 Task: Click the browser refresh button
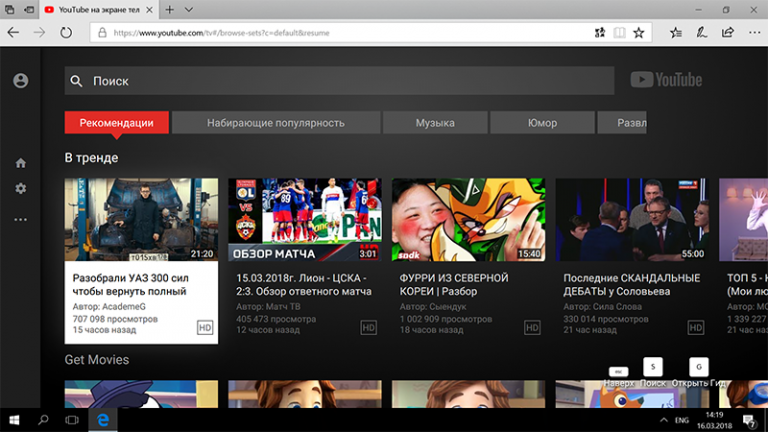[x=66, y=32]
